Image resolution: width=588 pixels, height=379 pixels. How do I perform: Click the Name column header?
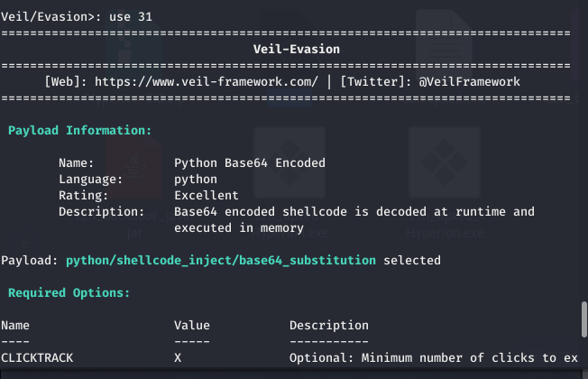tap(15, 325)
